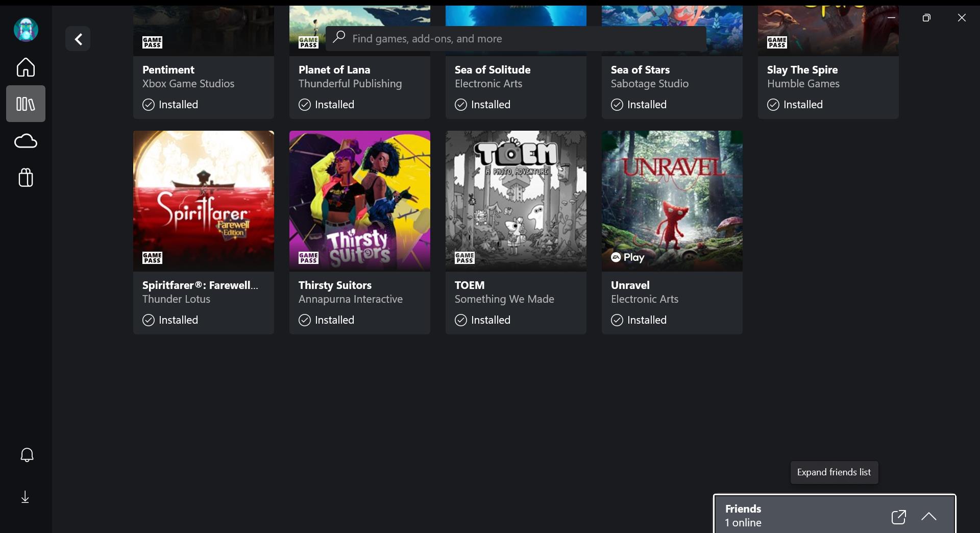The height and width of the screenshot is (533, 980).
Task: Click Sea of Solitude installed check icon
Action: tap(461, 105)
